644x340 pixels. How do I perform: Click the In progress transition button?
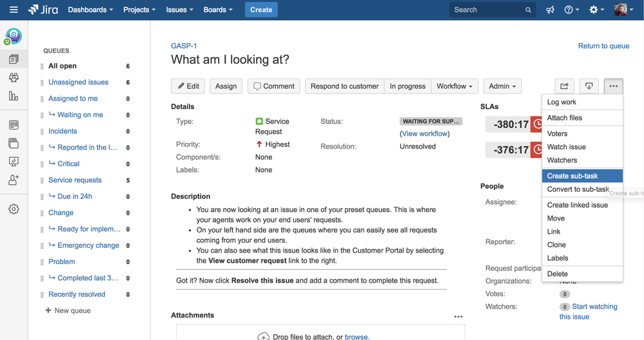tap(407, 86)
